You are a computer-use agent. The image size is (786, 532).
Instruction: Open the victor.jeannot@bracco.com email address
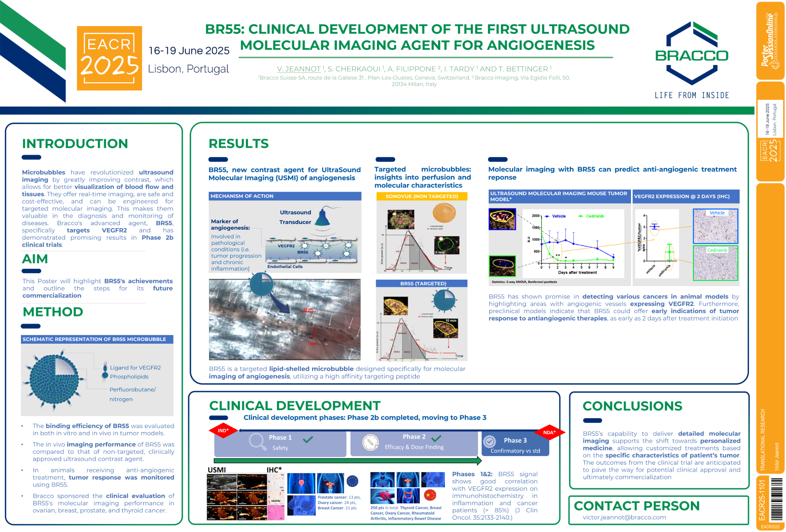click(x=624, y=518)
